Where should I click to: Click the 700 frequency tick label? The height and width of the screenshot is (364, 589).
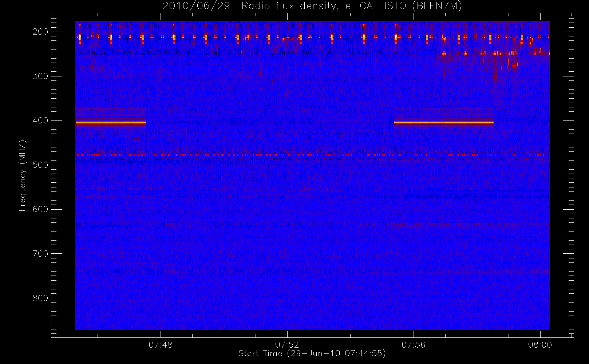40,254
